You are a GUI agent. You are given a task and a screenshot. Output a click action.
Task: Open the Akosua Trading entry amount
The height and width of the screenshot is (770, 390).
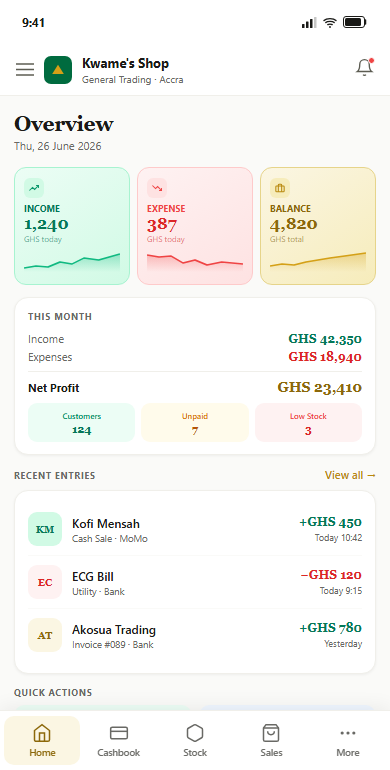(331, 628)
